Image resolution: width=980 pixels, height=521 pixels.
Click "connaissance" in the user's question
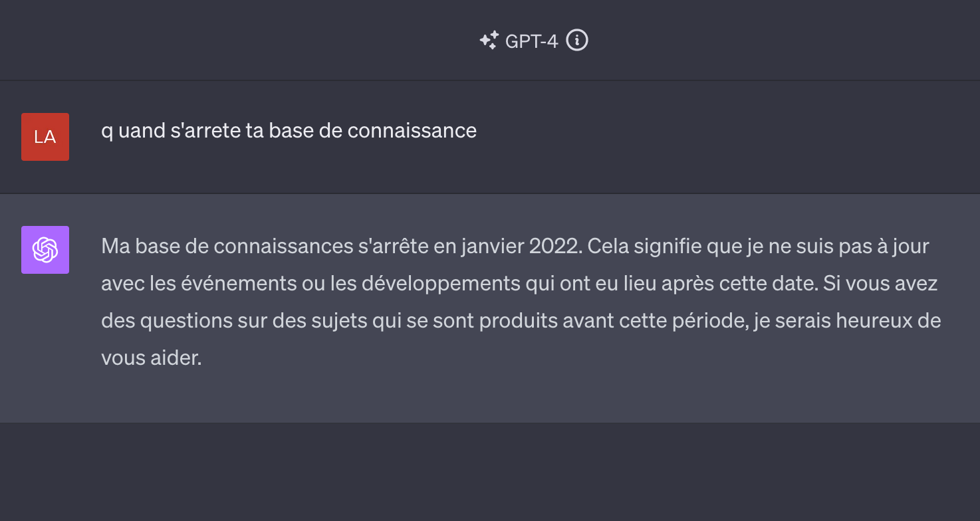pos(412,130)
